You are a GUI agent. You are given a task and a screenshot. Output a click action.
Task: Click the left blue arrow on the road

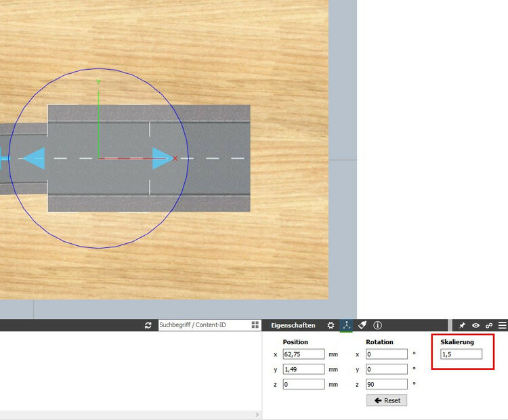pos(34,159)
